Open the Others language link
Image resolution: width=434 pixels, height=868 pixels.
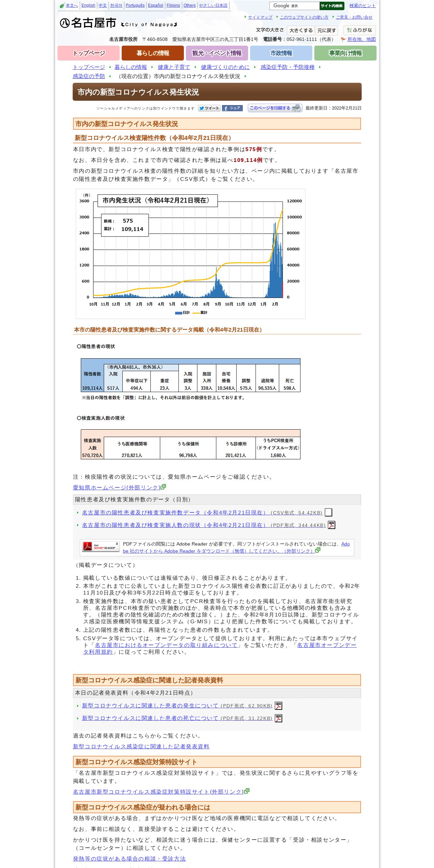tap(190, 5)
